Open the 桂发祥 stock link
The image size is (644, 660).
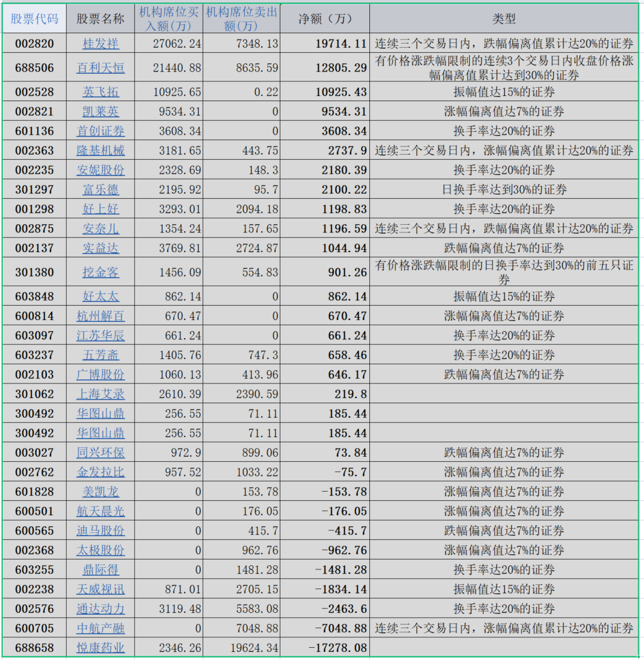pyautogui.click(x=100, y=44)
